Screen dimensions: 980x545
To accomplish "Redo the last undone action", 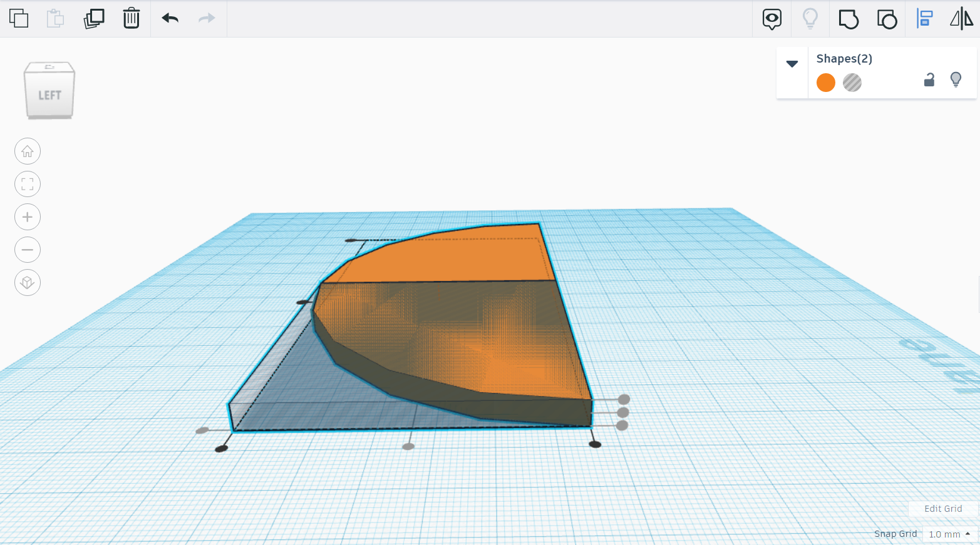I will click(207, 18).
